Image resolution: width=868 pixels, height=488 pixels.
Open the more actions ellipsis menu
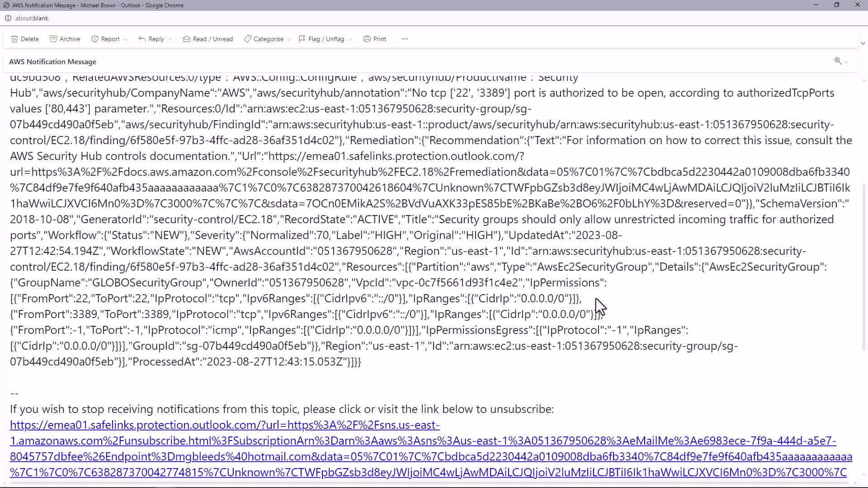click(405, 39)
